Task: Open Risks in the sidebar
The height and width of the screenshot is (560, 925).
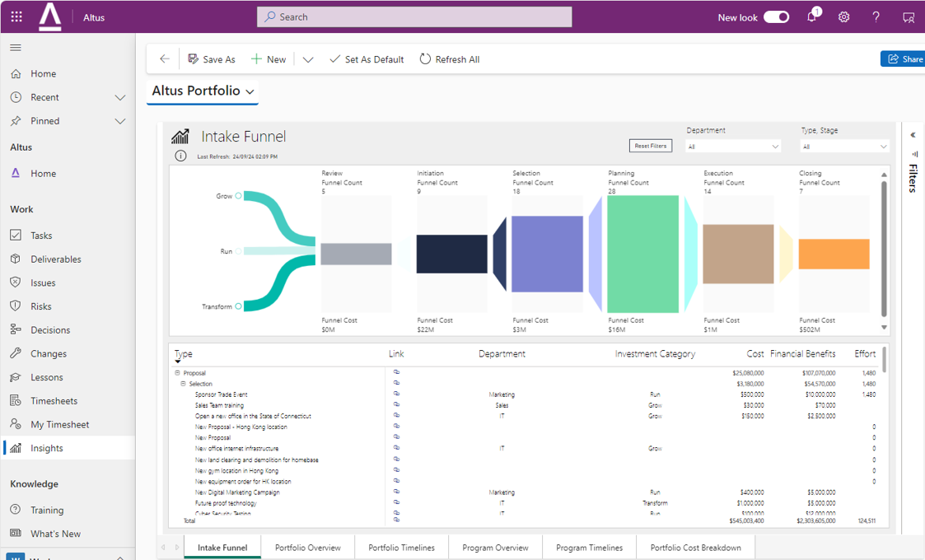Action: (x=41, y=306)
